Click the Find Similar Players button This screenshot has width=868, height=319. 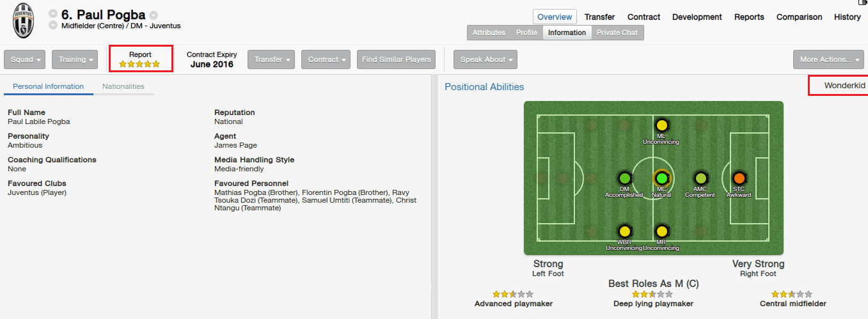pos(396,59)
